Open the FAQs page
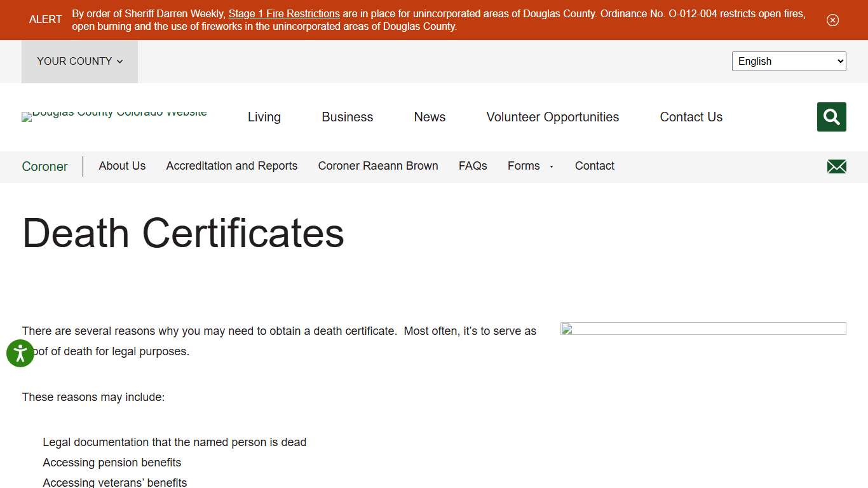 (473, 166)
